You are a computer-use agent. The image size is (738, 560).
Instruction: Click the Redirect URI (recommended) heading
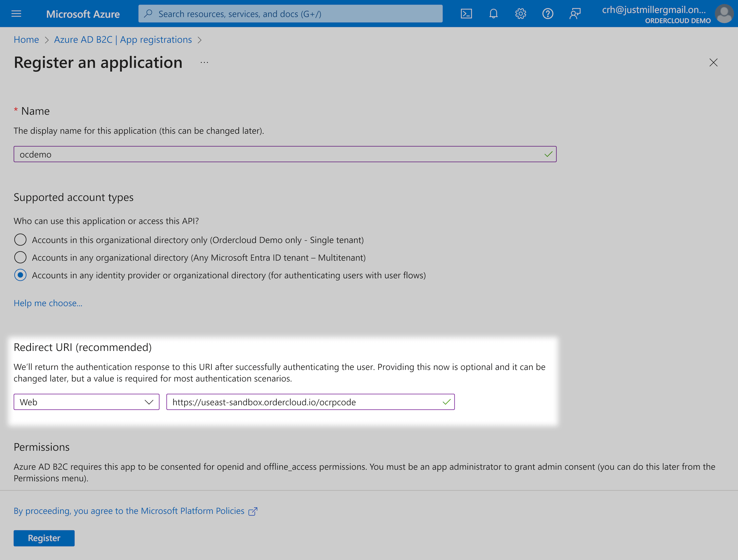click(82, 347)
